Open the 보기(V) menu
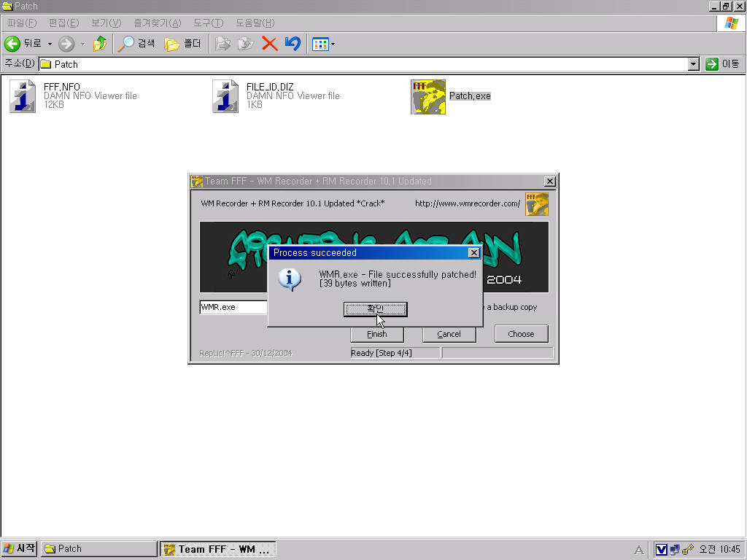This screenshot has height=560, width=747. (106, 23)
